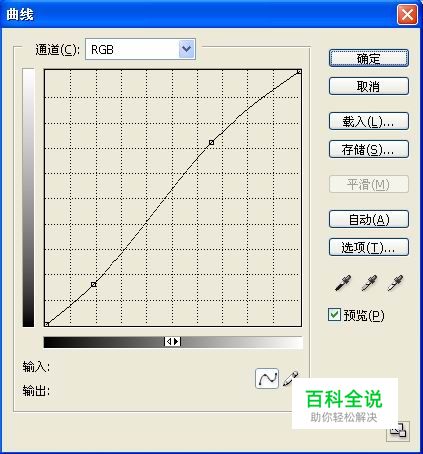
Task: Close the 曲线 dialog window
Action: click(407, 14)
